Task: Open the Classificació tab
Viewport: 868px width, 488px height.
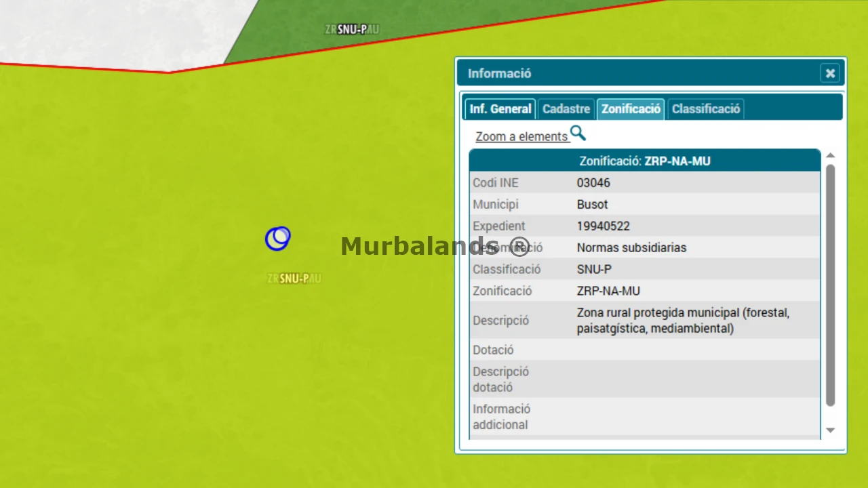Action: (x=706, y=109)
